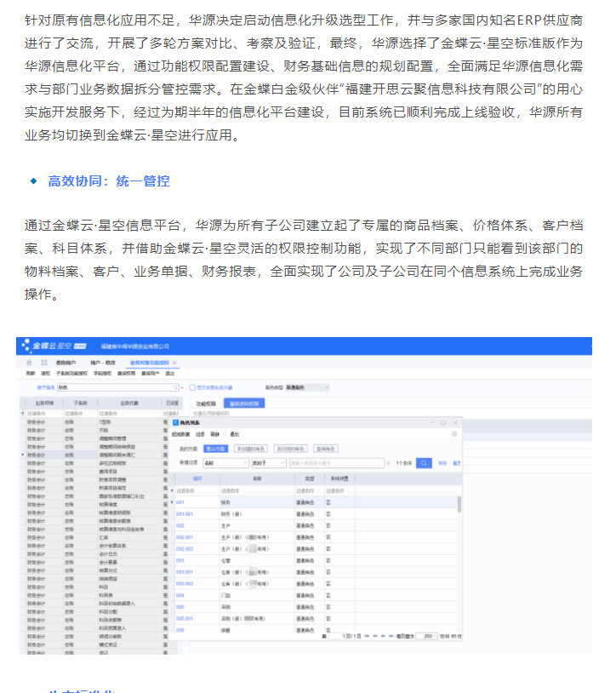Open settings gear in 角色列表 dialog
The image size is (616, 693).
[x=454, y=434]
